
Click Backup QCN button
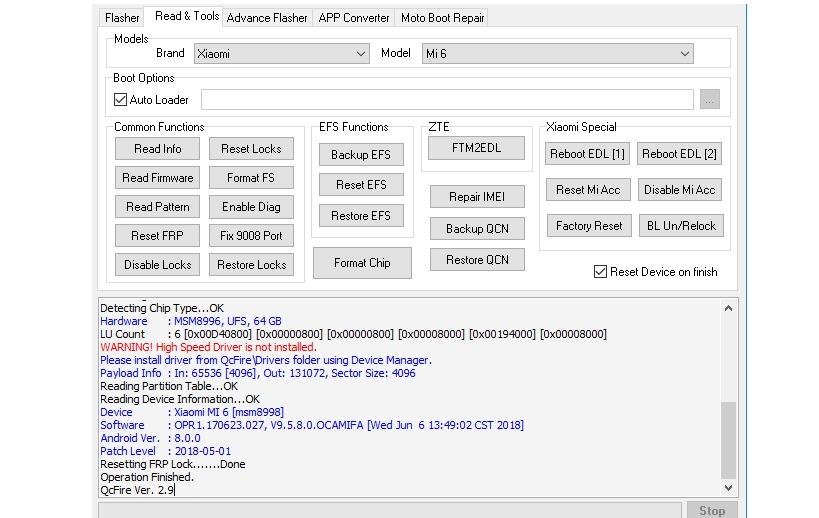(x=477, y=229)
